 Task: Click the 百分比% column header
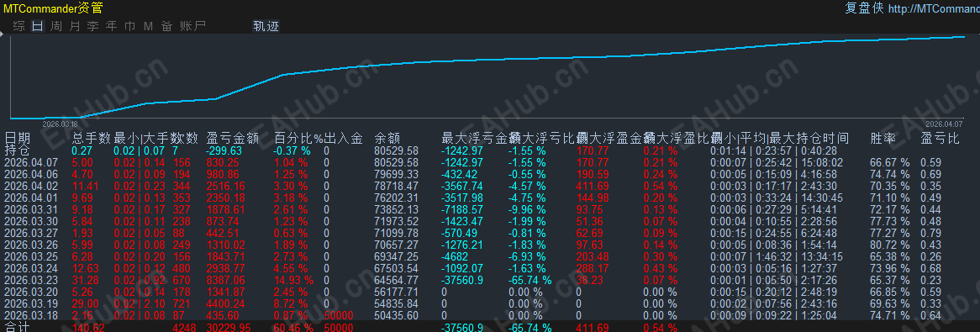click(x=298, y=138)
